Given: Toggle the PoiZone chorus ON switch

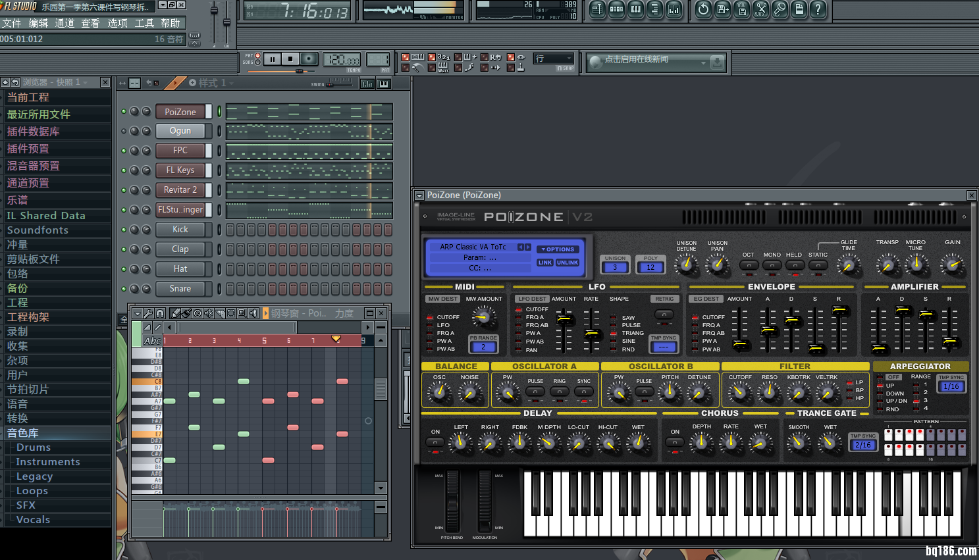Looking at the screenshot, I should tap(675, 443).
